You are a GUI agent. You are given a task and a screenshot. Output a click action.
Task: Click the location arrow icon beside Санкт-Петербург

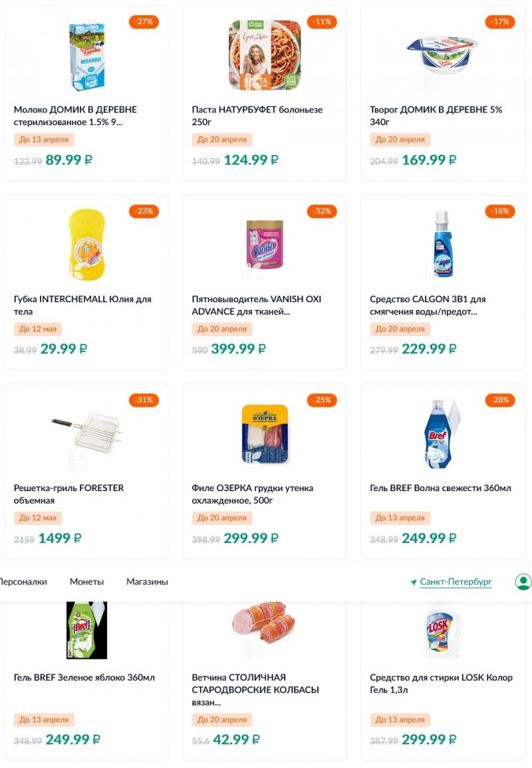point(414,582)
